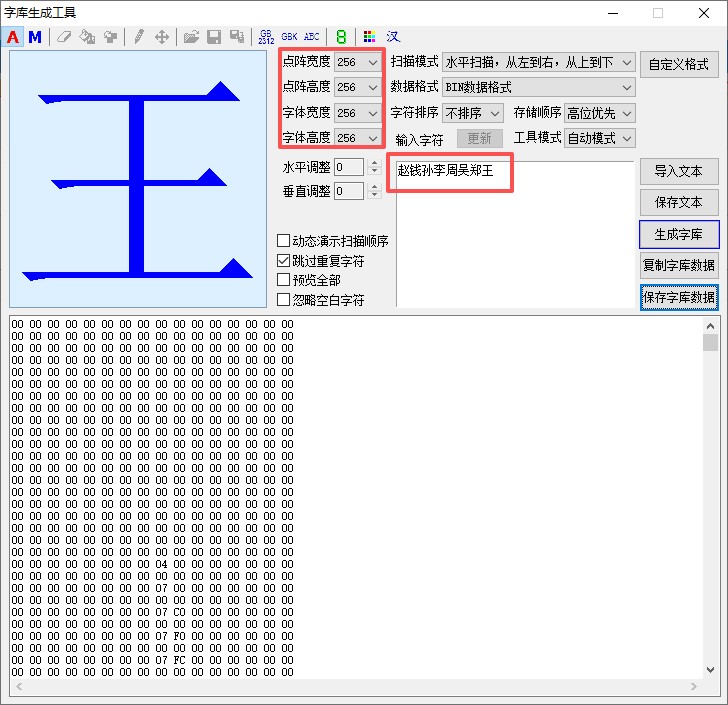Click the hex data scrollbar up arrow

pos(710,326)
